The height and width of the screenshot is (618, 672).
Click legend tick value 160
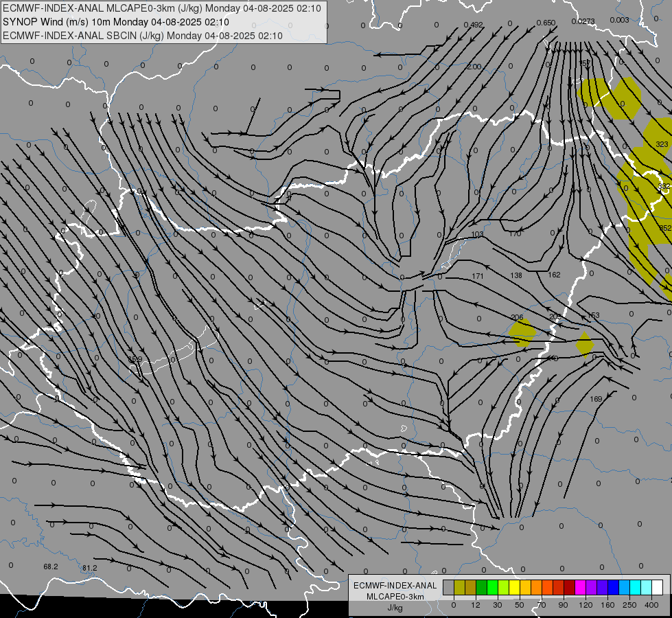[x=607, y=605]
